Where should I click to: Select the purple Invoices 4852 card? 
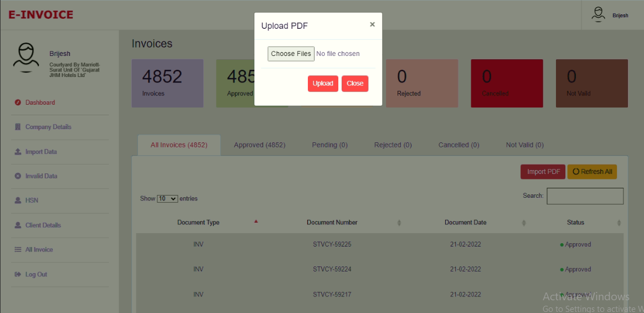167,83
